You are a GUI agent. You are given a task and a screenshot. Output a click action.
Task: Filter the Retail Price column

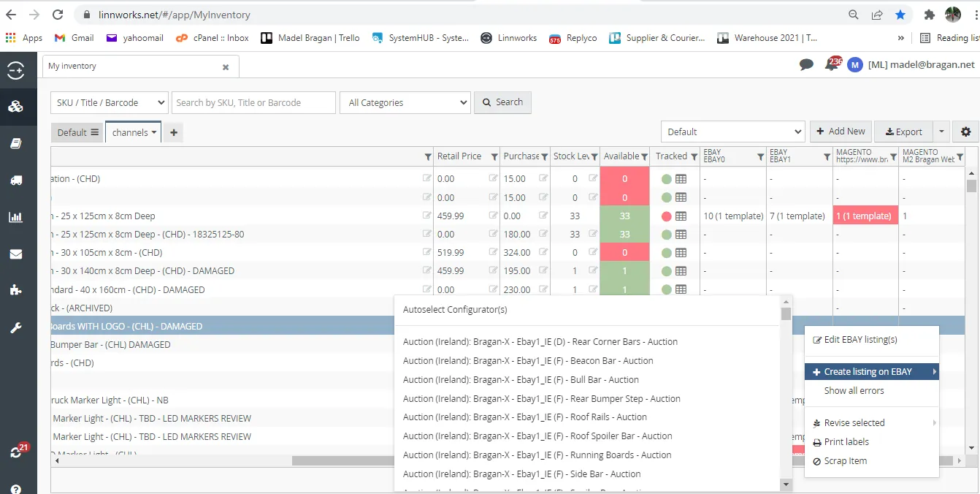point(494,156)
